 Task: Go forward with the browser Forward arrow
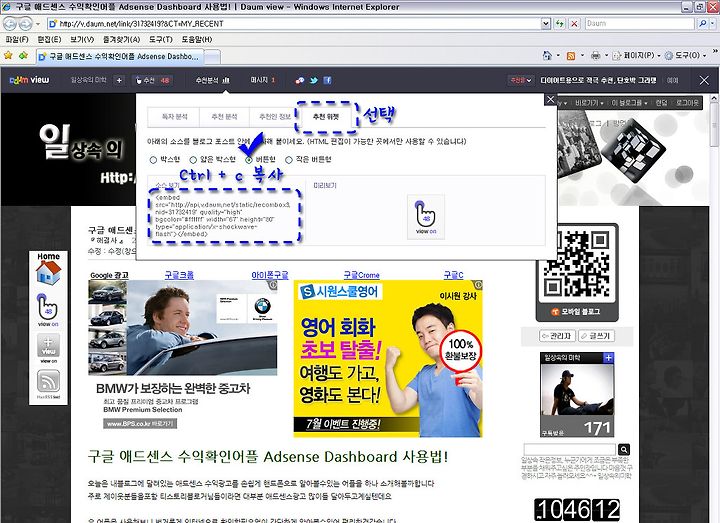26,23
